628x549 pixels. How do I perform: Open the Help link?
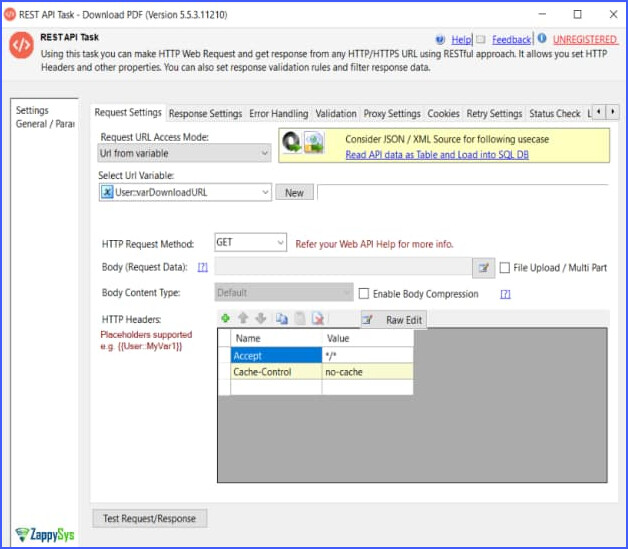[461, 40]
